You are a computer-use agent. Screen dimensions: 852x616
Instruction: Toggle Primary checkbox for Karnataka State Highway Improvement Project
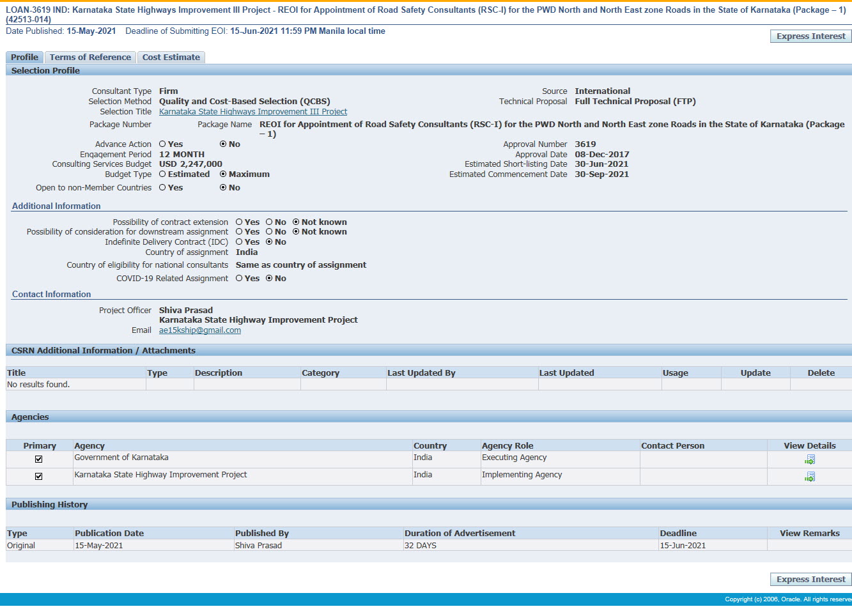tap(38, 476)
